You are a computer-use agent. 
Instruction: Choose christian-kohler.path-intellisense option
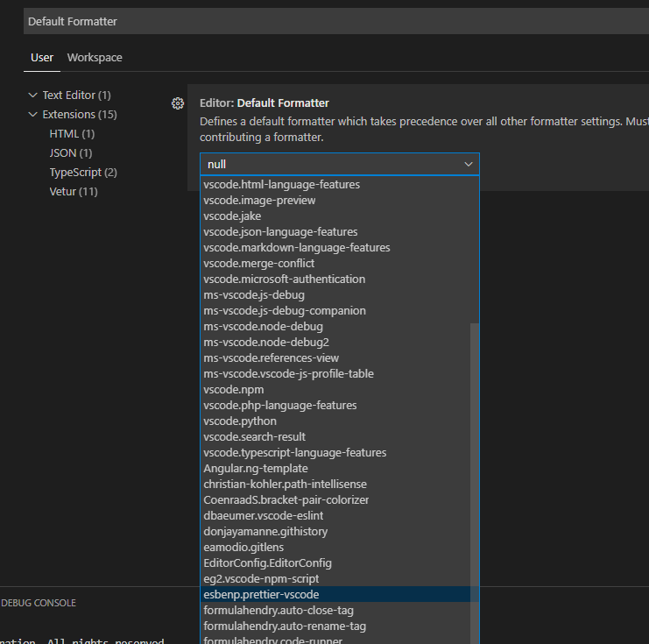pos(335,484)
